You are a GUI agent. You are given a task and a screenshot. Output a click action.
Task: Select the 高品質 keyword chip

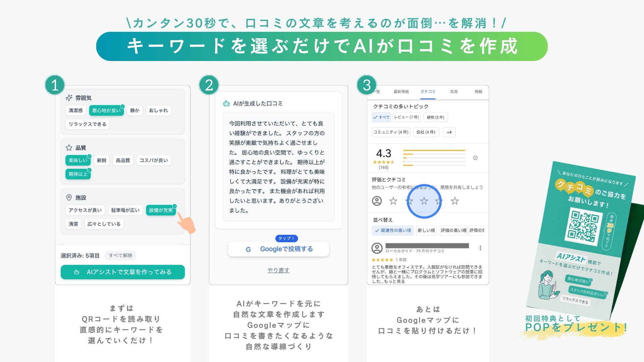(x=123, y=161)
